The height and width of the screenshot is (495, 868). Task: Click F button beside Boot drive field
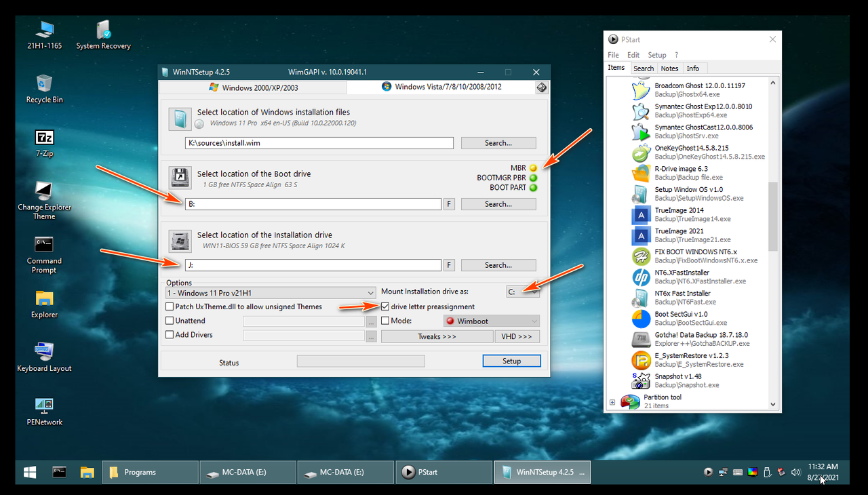pyautogui.click(x=449, y=204)
